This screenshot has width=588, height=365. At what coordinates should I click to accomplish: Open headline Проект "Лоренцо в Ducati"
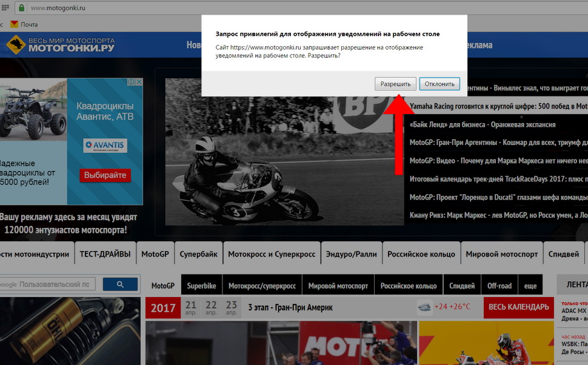pos(498,197)
